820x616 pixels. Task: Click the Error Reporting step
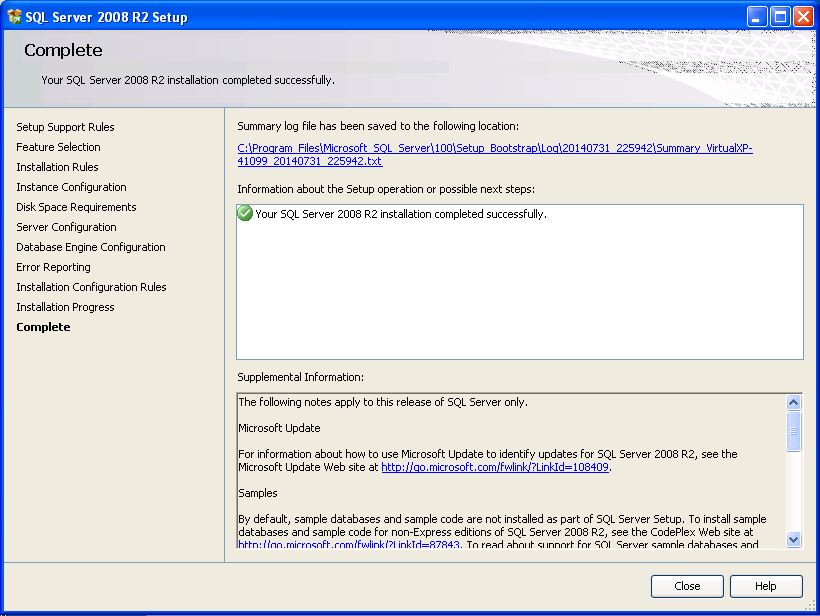click(x=53, y=267)
